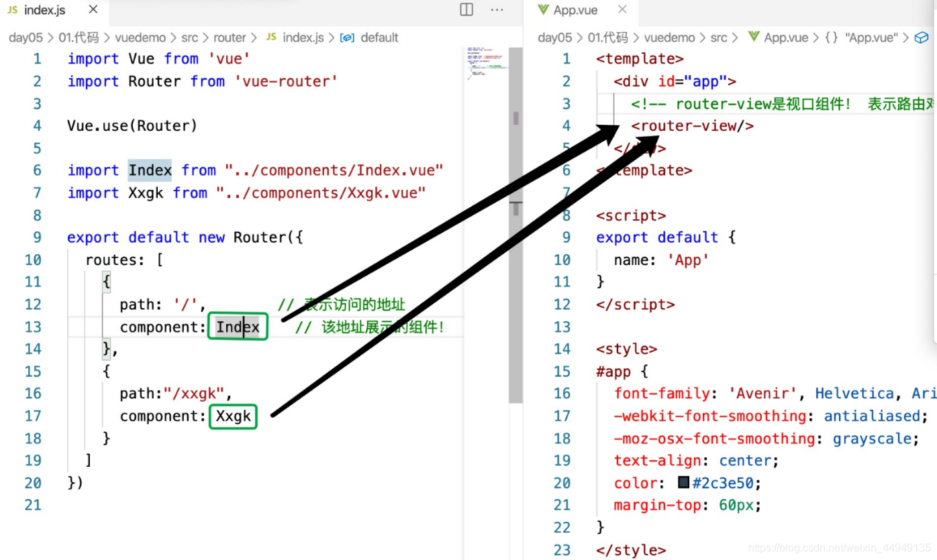Click 'Index' component value on line 13
This screenshot has width=937, height=560.
(238, 327)
